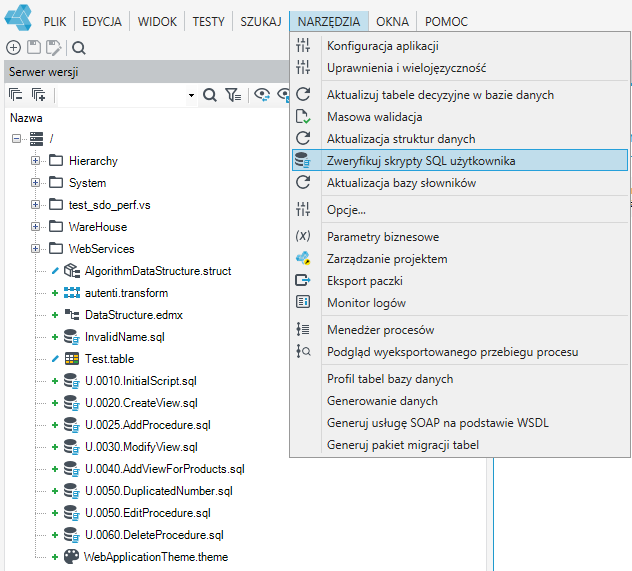This screenshot has width=632, height=571.
Task: Expand the WebServices folder
Action: coord(35,249)
